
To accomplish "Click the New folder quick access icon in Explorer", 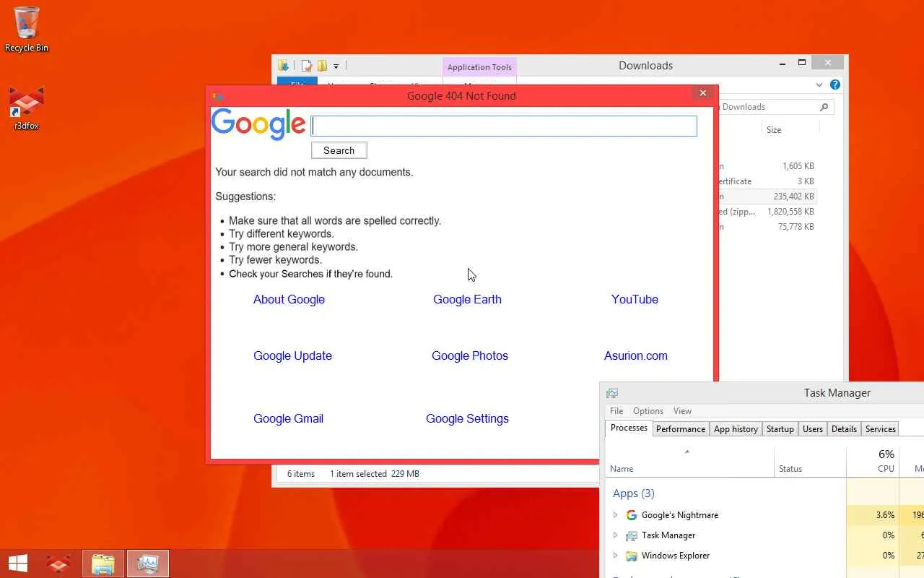I will [322, 66].
